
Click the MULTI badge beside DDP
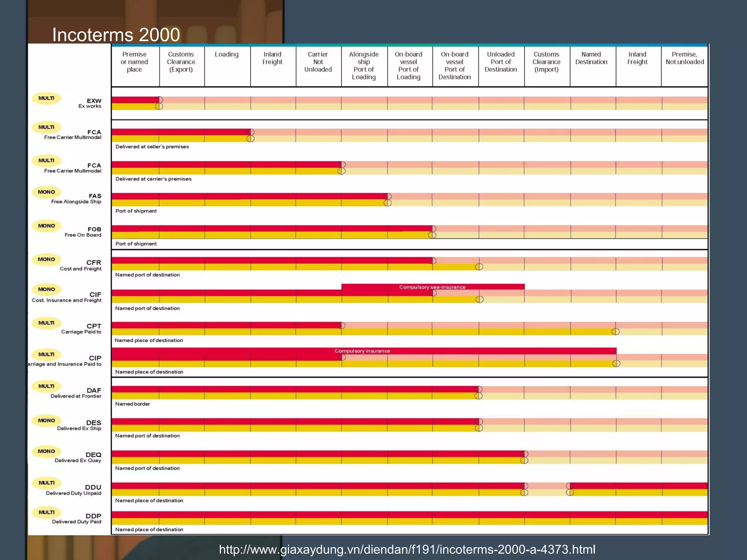coord(46,512)
